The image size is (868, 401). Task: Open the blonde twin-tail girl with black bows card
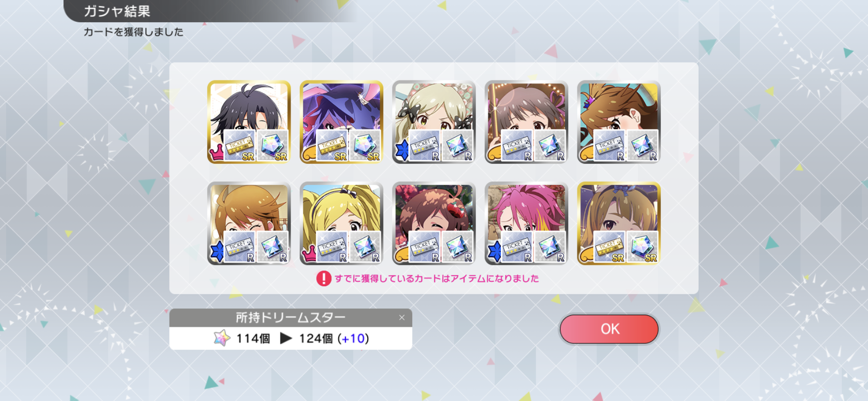(x=434, y=122)
